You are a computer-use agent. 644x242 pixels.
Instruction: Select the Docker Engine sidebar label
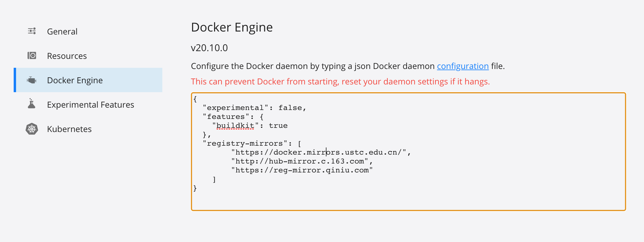(x=75, y=80)
